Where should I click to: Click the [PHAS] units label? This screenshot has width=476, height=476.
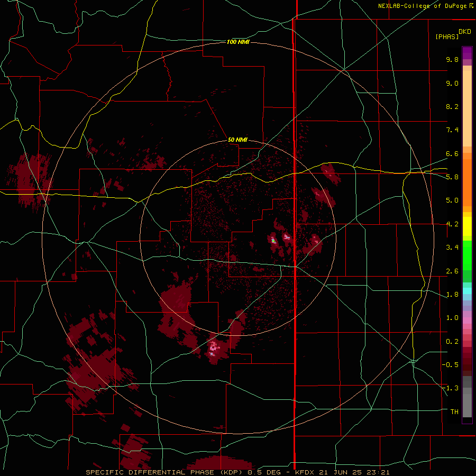(x=447, y=36)
